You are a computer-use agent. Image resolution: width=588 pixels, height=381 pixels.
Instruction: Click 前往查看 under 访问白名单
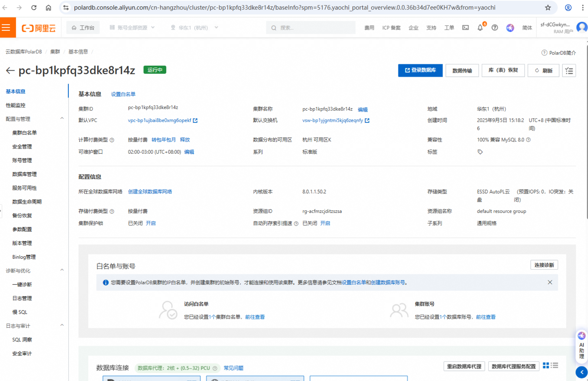coord(255,317)
